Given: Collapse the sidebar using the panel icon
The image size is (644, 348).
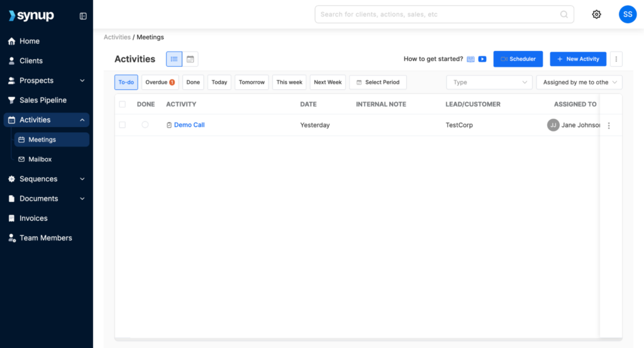Looking at the screenshot, I should pyautogui.click(x=83, y=16).
